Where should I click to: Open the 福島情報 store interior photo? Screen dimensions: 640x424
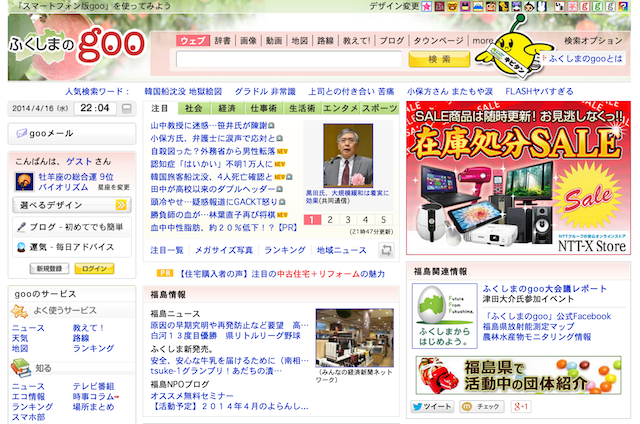click(x=355, y=338)
